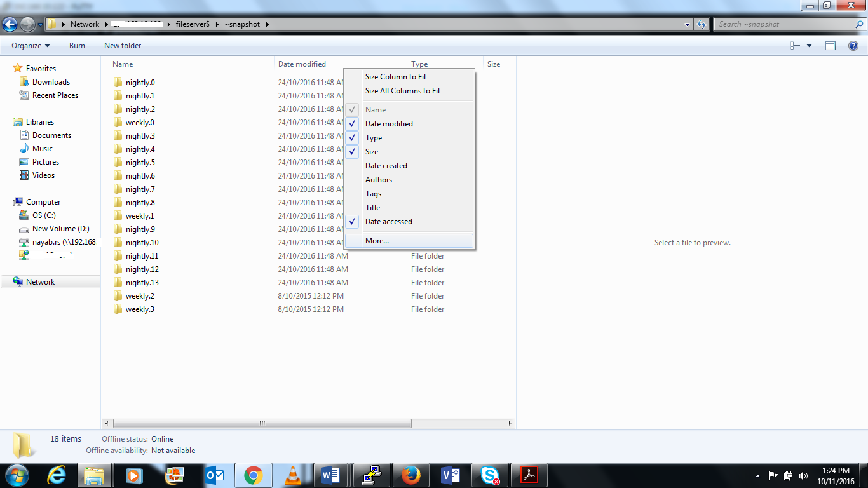This screenshot has height=488, width=868.
Task: Open the Organize dropdown menu
Action: coord(31,46)
